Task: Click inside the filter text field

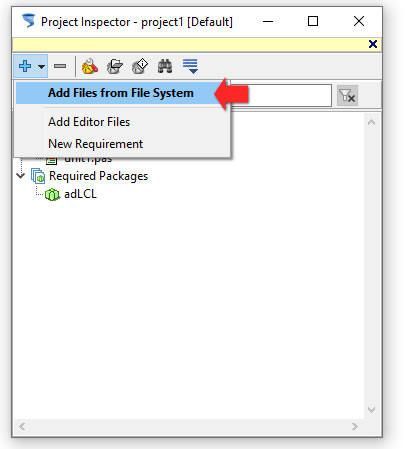Action: pyautogui.click(x=281, y=95)
